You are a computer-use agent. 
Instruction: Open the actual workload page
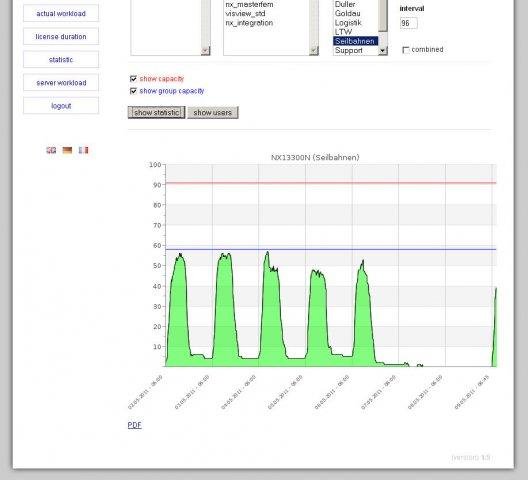point(61,13)
